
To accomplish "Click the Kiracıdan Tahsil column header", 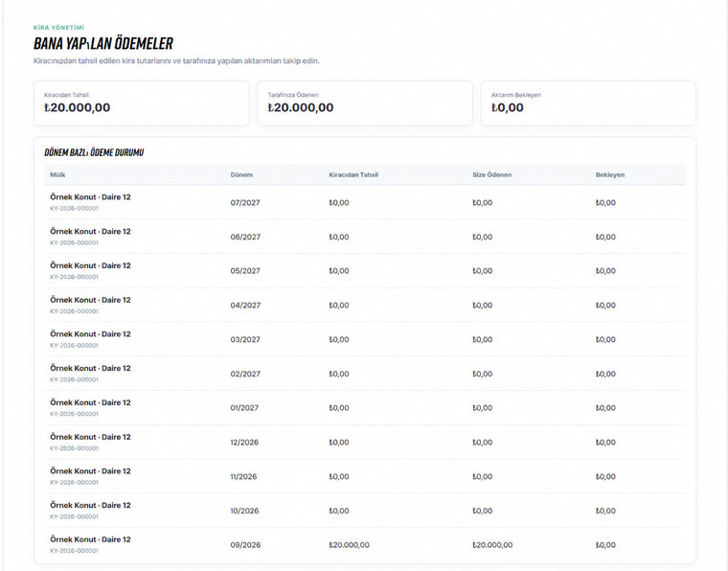I will click(x=353, y=175).
